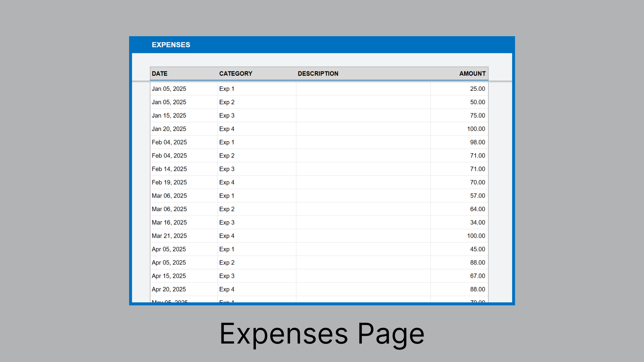Select the Mar 21, 2025 date cell
Screen dimensions: 644x362
tap(169, 236)
